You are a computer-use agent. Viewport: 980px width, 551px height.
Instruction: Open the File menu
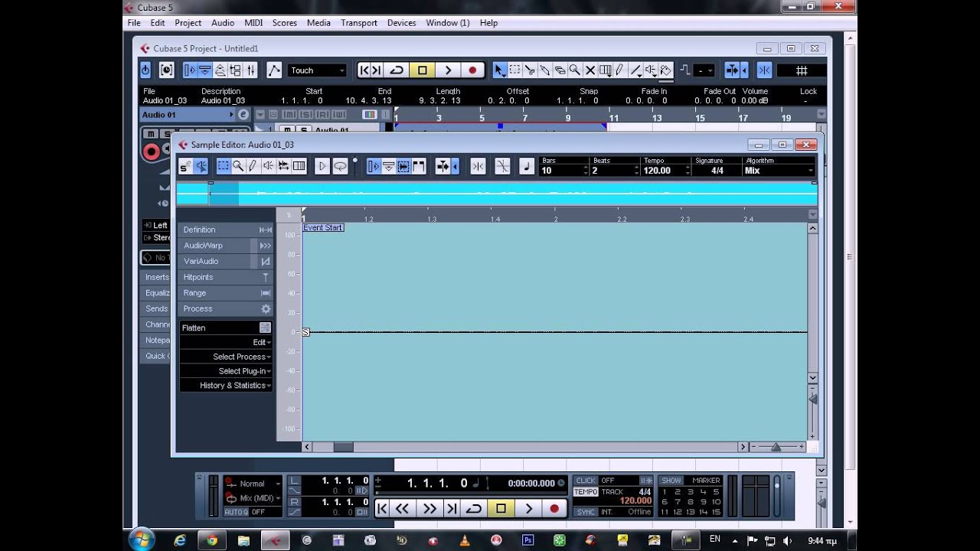click(x=134, y=23)
